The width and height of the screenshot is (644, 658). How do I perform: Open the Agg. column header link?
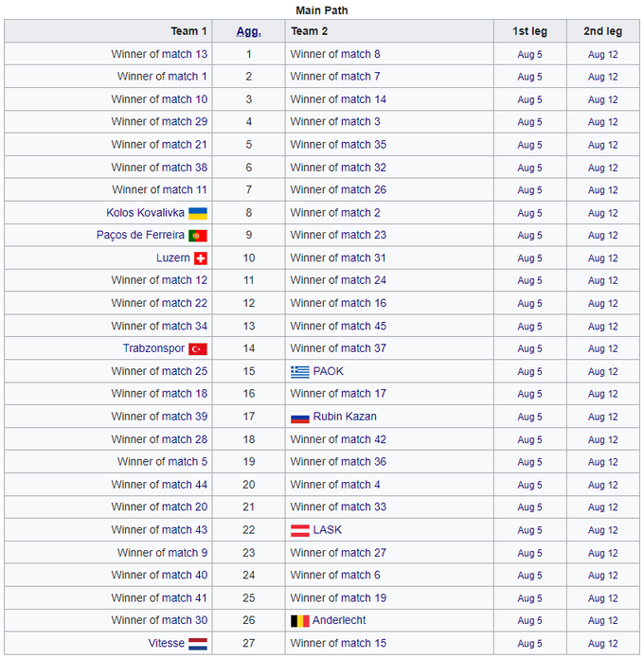[x=247, y=31]
